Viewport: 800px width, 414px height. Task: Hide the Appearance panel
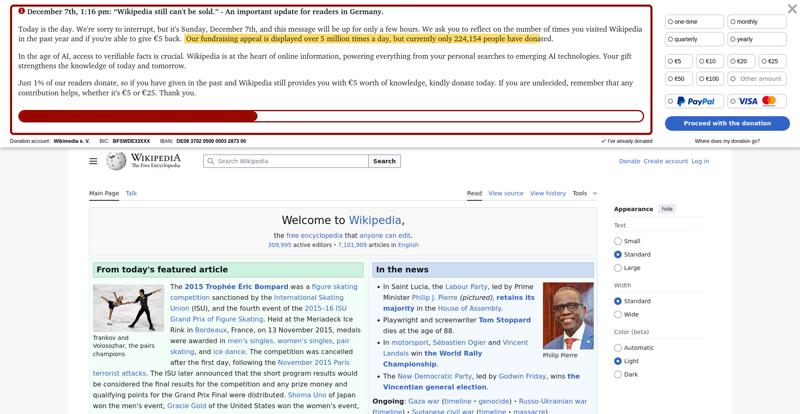click(x=667, y=209)
